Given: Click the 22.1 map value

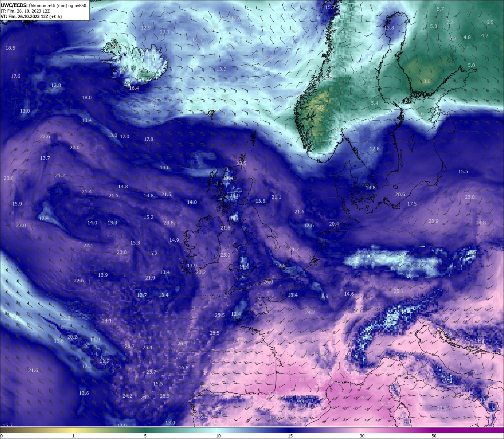Looking at the screenshot, I should pos(88,246).
